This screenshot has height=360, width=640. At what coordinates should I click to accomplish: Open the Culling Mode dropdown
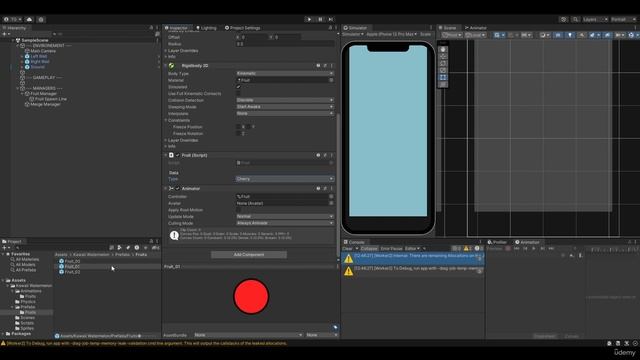tap(284, 223)
